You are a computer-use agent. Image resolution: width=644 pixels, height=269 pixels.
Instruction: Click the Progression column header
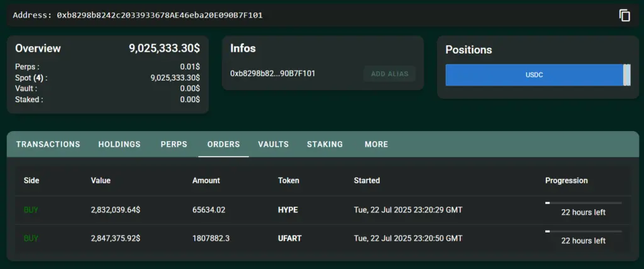pyautogui.click(x=566, y=180)
